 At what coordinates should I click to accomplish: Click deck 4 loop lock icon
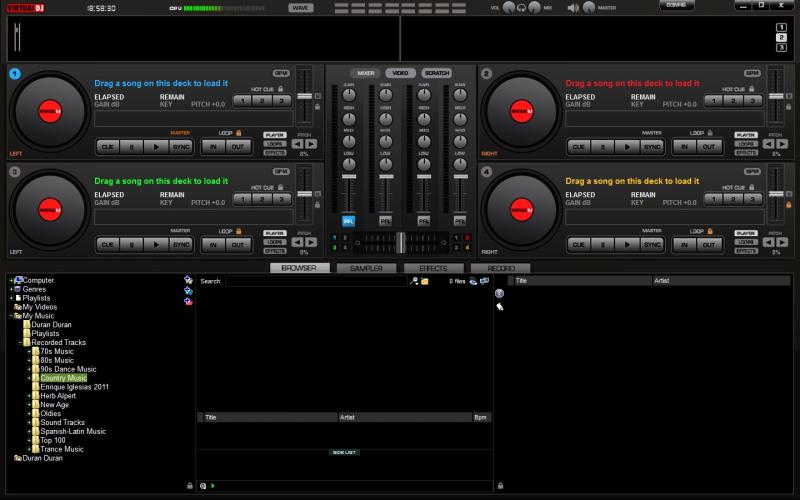pos(710,231)
